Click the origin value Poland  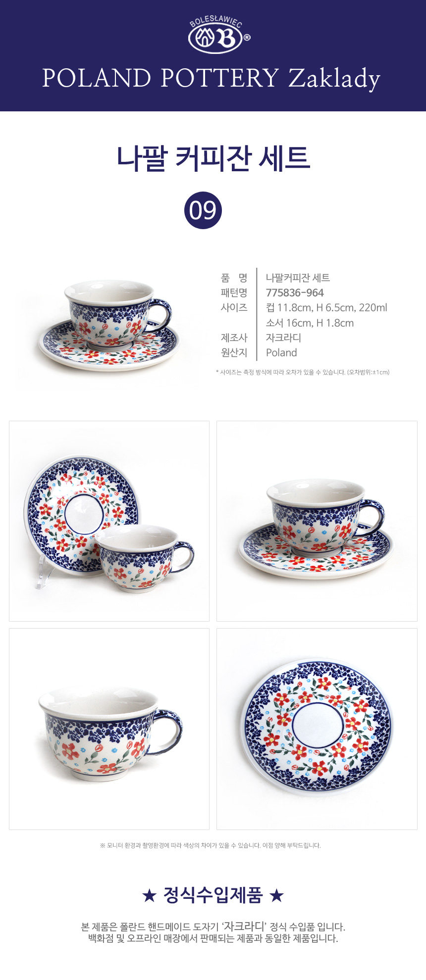281,352
